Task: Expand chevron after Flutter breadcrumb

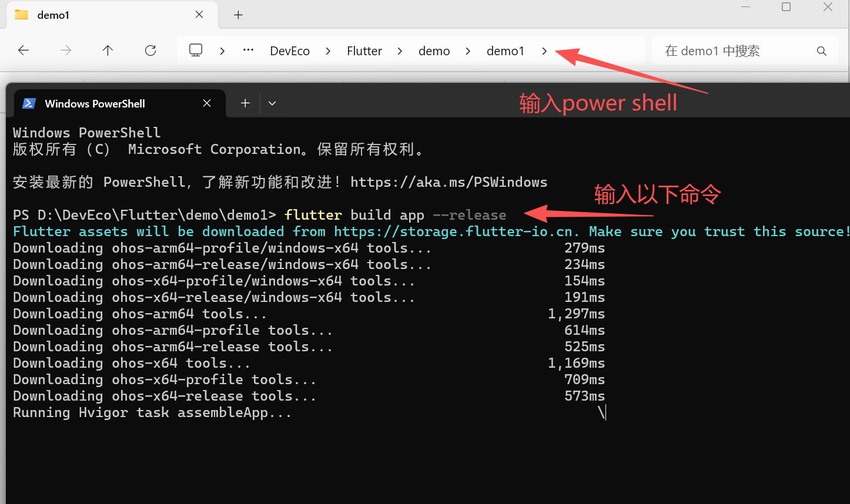Action: 400,51
